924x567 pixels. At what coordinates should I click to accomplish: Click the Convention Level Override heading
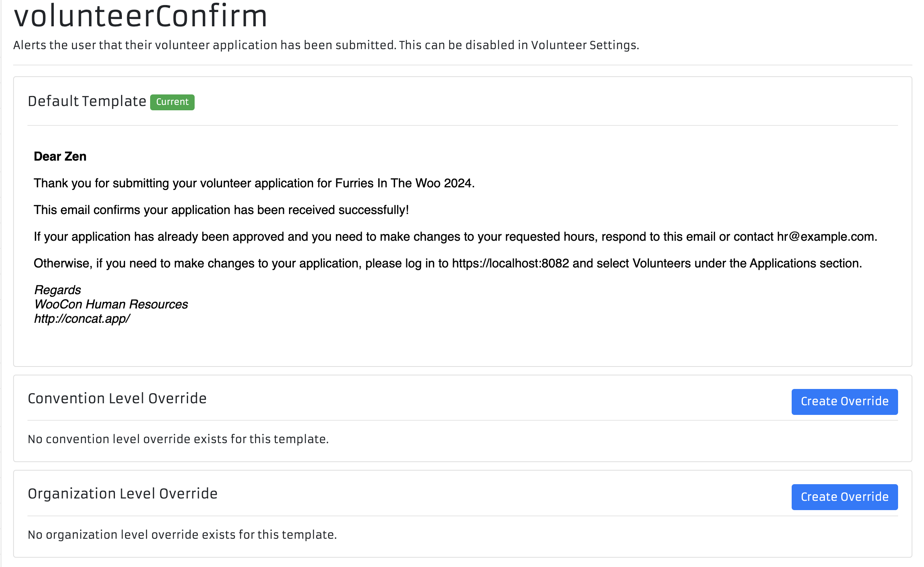click(117, 399)
